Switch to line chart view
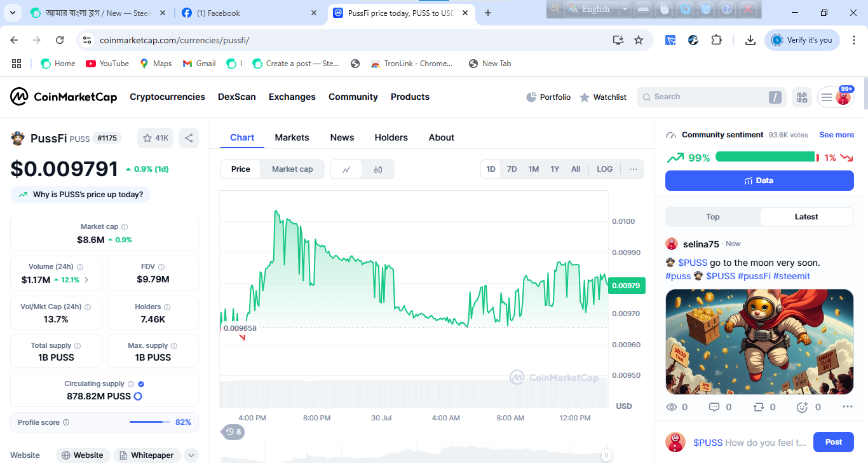This screenshot has height=463, width=868. click(346, 169)
